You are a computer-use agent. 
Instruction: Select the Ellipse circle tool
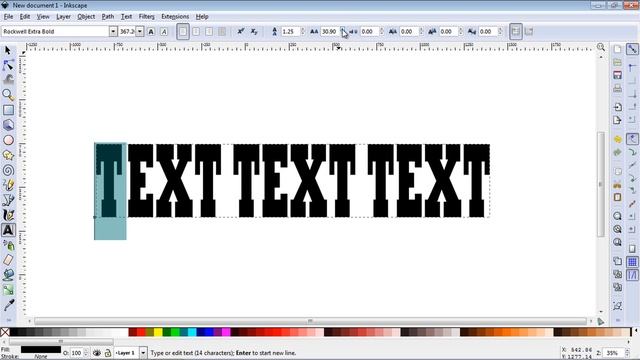click(8, 140)
